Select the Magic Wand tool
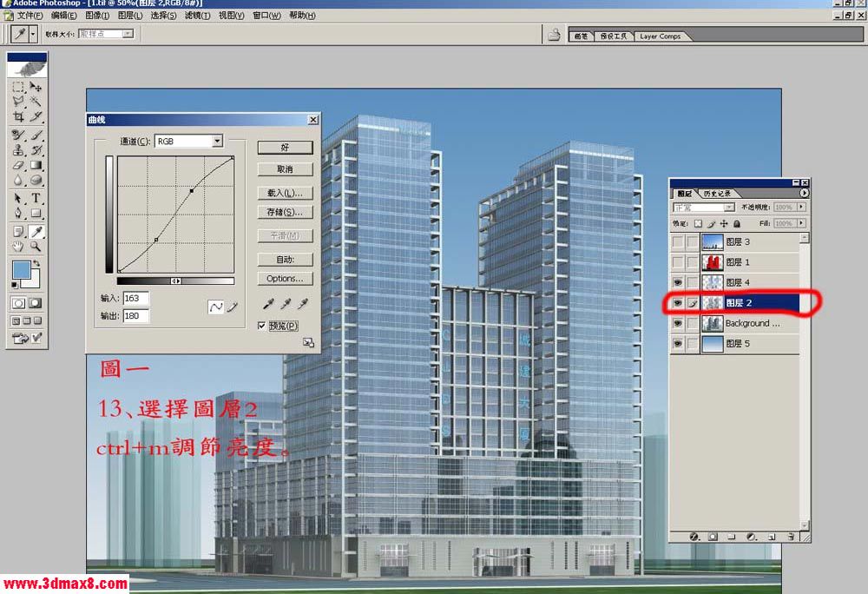868x594 pixels. [36, 102]
